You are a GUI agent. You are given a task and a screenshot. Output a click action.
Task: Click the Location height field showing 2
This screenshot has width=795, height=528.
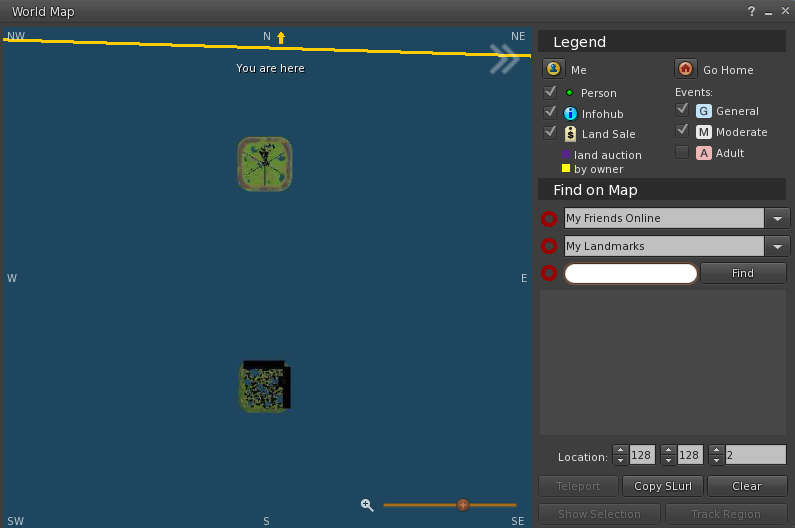click(x=755, y=455)
